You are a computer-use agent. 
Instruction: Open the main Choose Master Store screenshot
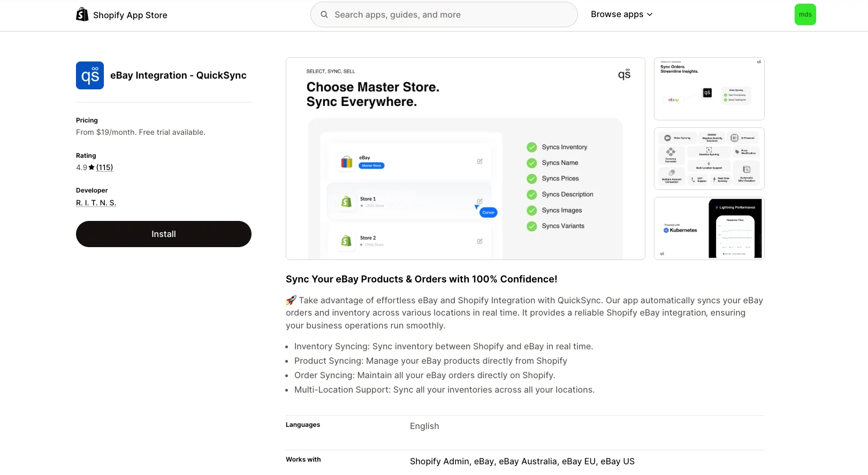pos(466,159)
